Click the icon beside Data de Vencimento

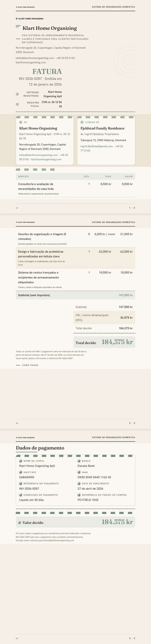[x=79, y=484]
